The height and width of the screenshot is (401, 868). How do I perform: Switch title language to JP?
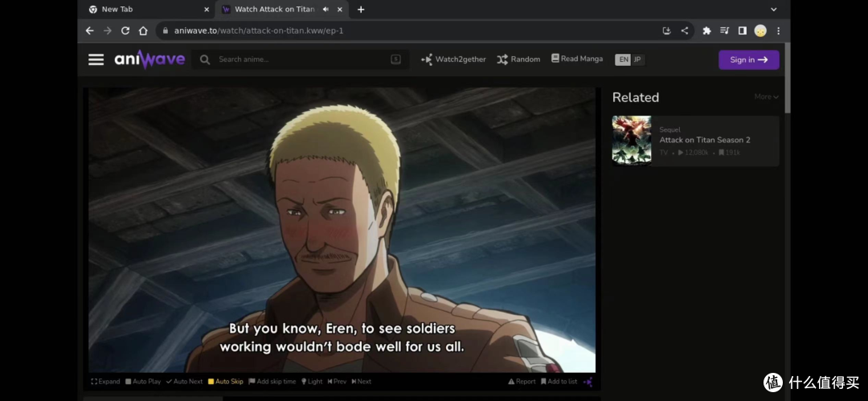click(637, 59)
